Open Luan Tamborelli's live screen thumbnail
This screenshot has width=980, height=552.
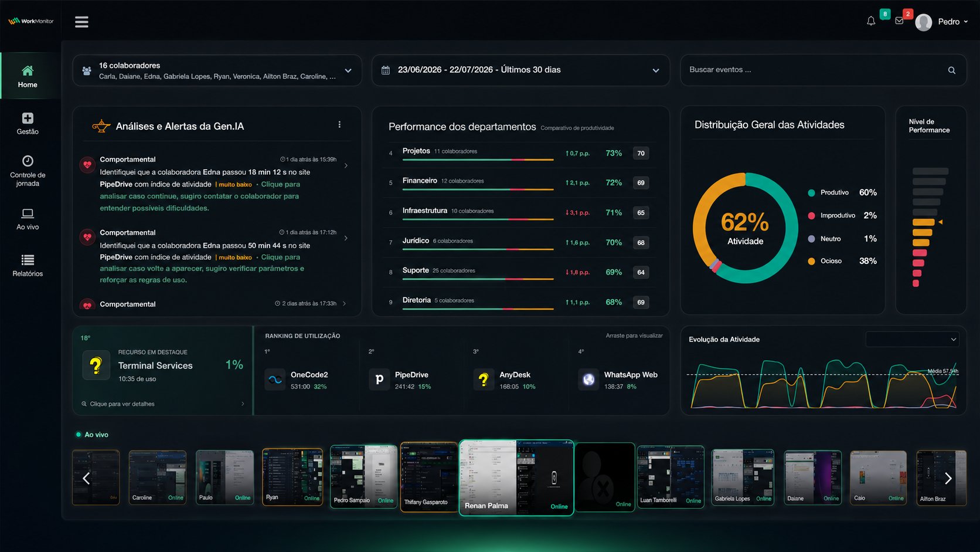pyautogui.click(x=671, y=477)
